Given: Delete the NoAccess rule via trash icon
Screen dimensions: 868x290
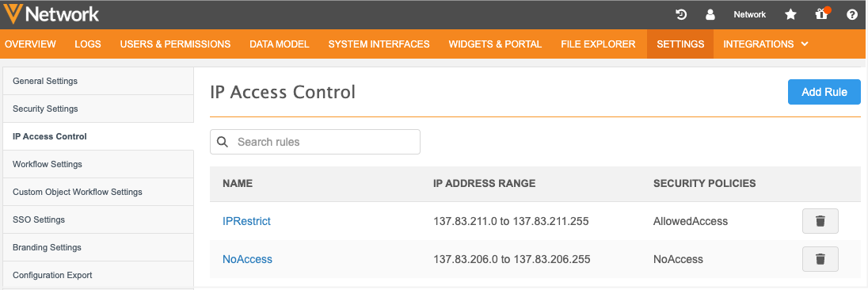Looking at the screenshot, I should click(x=820, y=259).
